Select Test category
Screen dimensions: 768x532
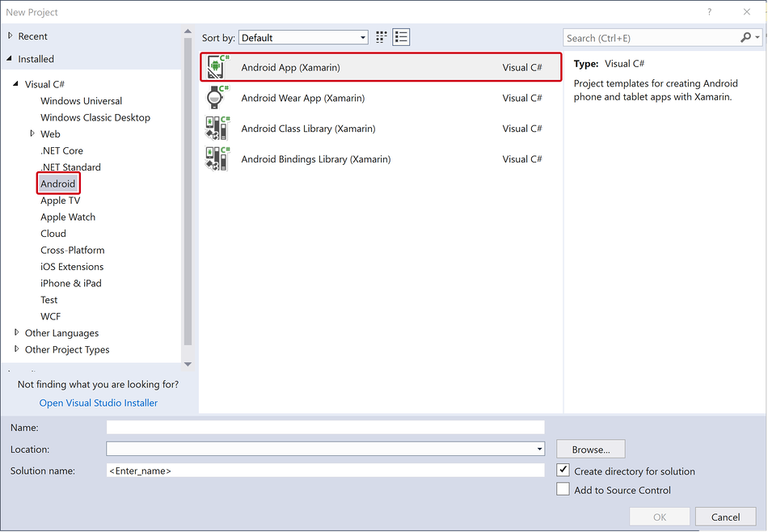click(49, 300)
